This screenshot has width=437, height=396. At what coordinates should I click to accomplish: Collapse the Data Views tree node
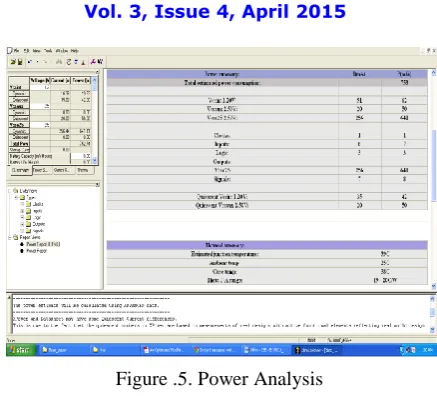click(10, 191)
